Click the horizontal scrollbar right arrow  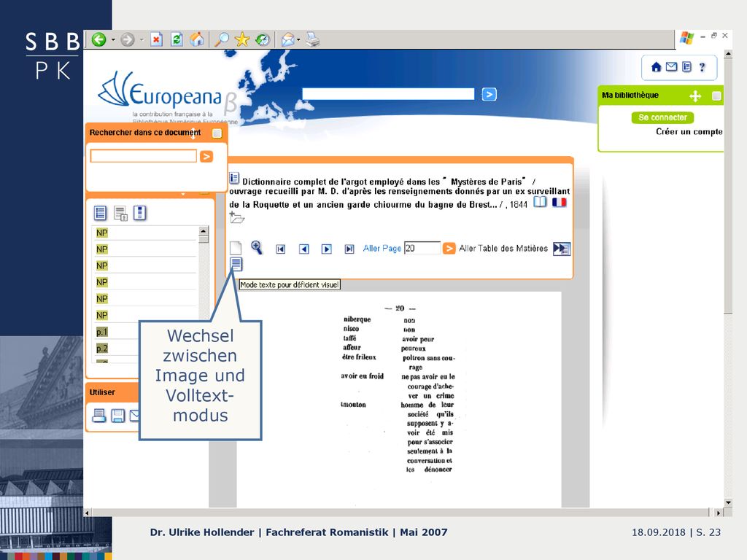click(719, 513)
